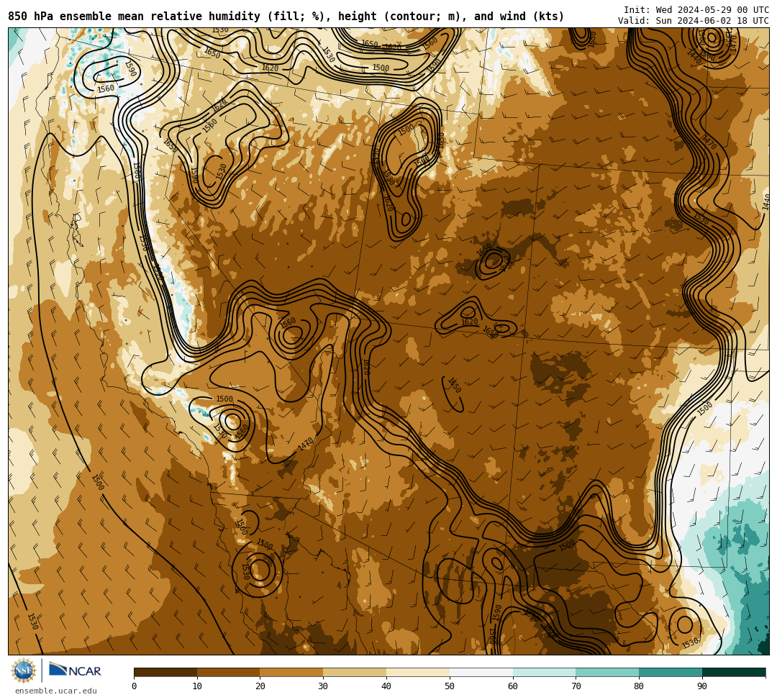Select the Init: Wed 2024-05-29 00 UTC line

click(696, 10)
